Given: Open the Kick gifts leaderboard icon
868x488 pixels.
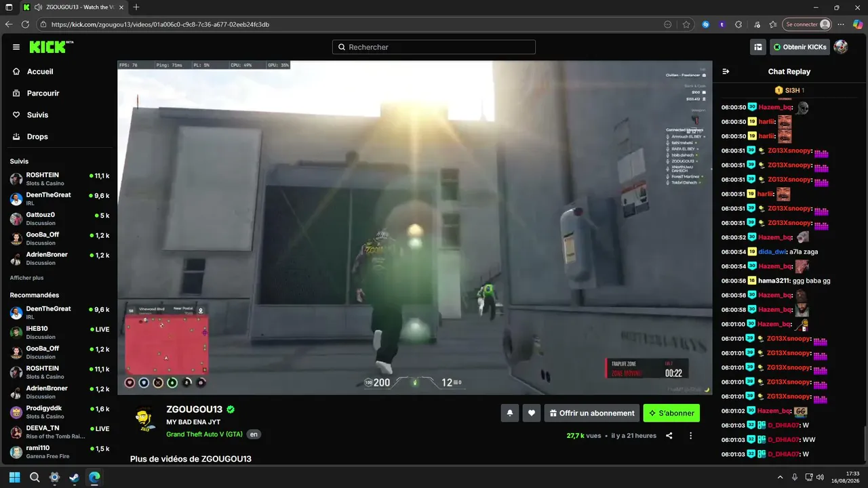Looking at the screenshot, I should pos(758,47).
